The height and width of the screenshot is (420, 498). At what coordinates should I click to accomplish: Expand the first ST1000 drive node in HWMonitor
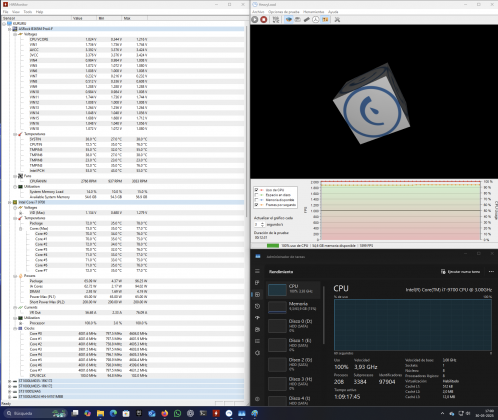pyautogui.click(x=10, y=381)
